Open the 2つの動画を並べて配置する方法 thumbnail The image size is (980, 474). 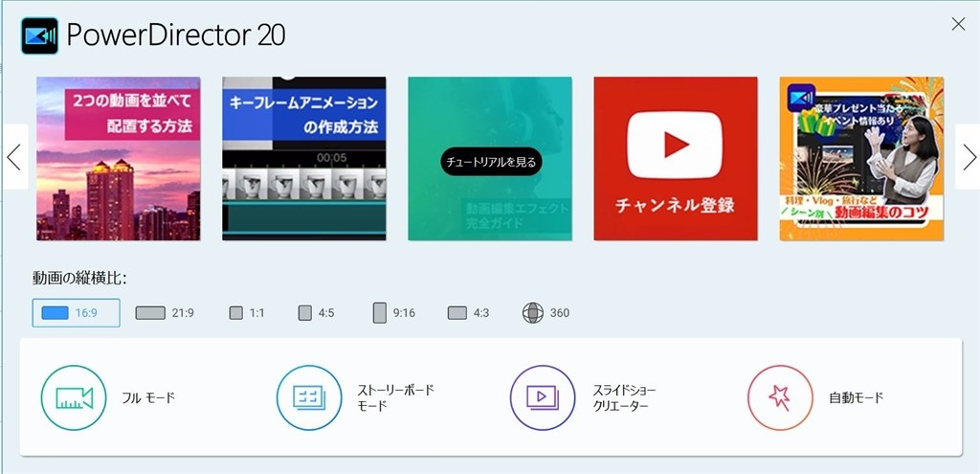click(118, 158)
